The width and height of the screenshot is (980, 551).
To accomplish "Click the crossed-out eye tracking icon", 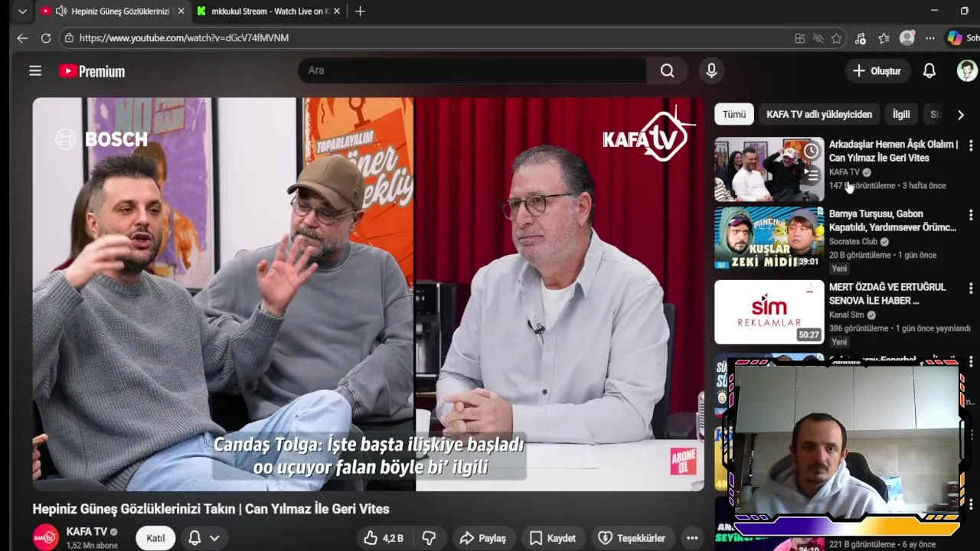I will 818,38.
